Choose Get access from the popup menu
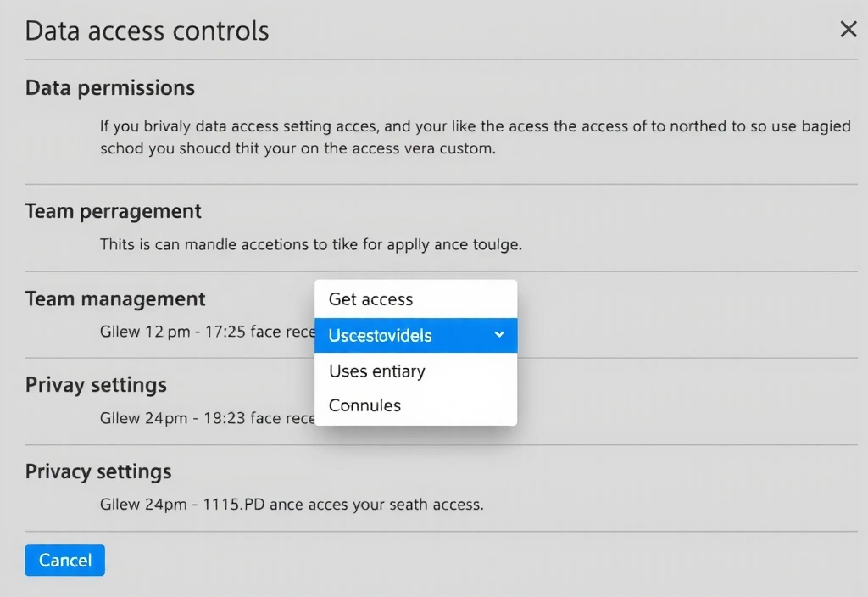The height and width of the screenshot is (597, 868). pos(370,299)
